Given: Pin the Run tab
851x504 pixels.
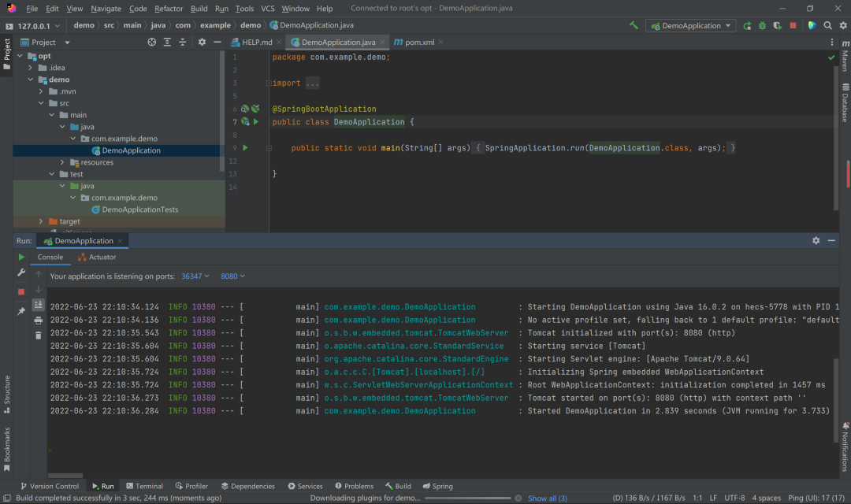Looking at the screenshot, I should pos(21,311).
